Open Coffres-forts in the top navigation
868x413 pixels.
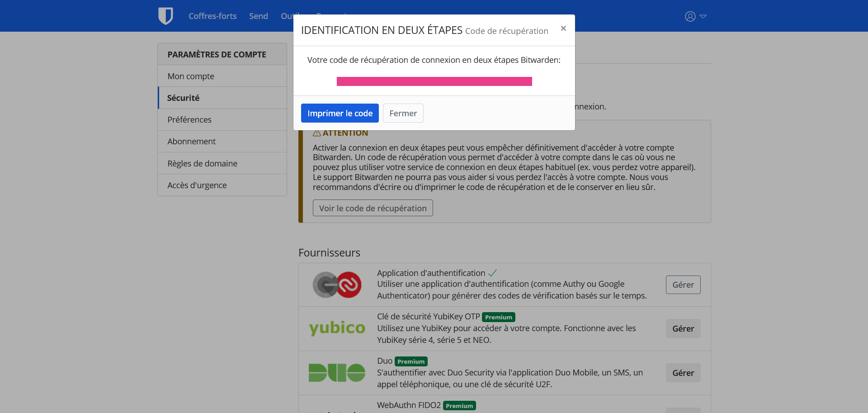tap(212, 16)
